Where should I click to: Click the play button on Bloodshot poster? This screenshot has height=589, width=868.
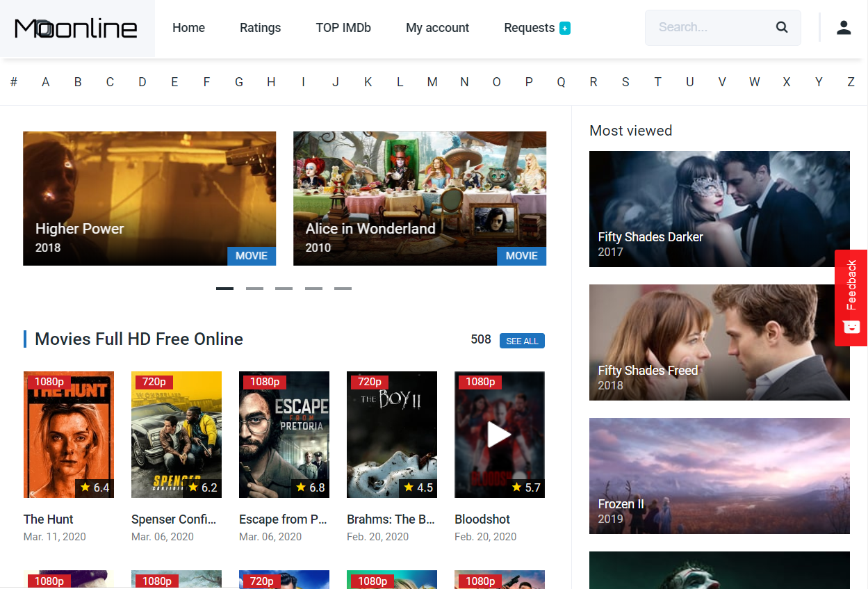(499, 435)
